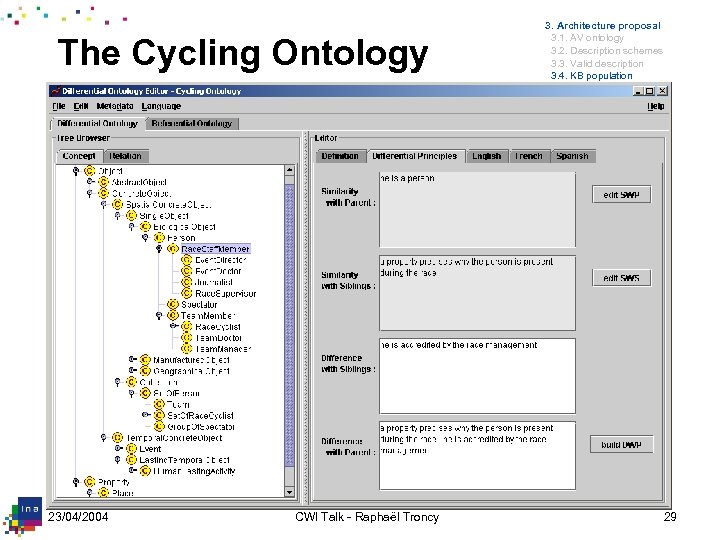Click the concept icon beside ManufacturedObject

[145, 360]
